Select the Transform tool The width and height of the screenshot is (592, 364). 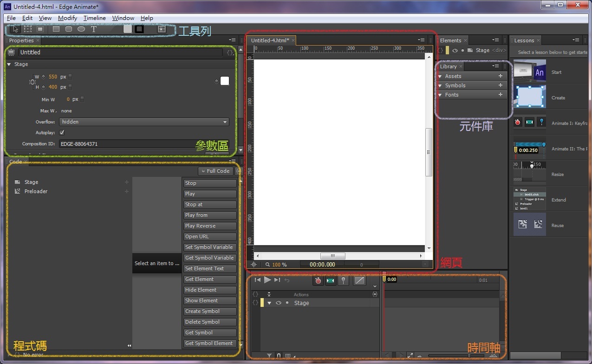[28, 29]
